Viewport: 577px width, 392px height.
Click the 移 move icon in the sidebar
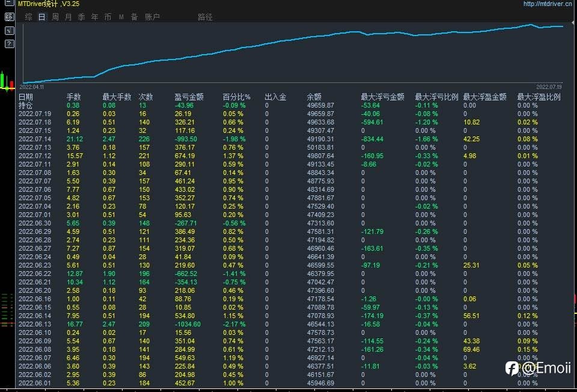pos(9,17)
